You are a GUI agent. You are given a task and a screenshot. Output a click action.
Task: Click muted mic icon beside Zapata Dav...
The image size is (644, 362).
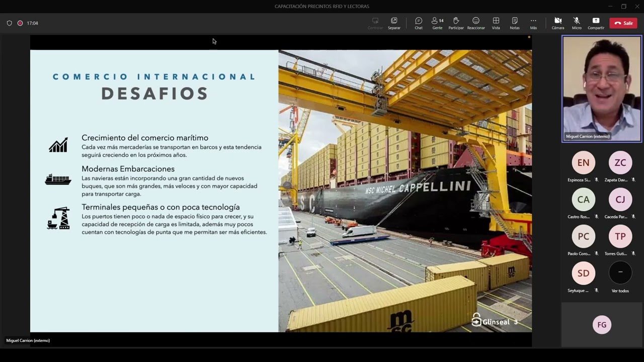(633, 180)
